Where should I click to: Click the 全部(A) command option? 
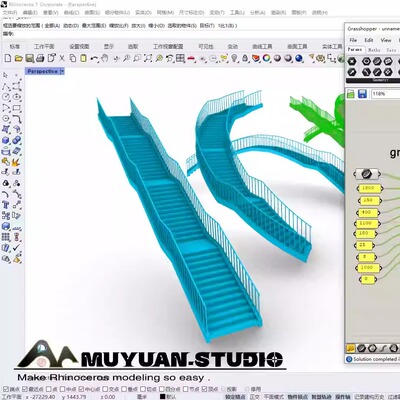click(52, 25)
